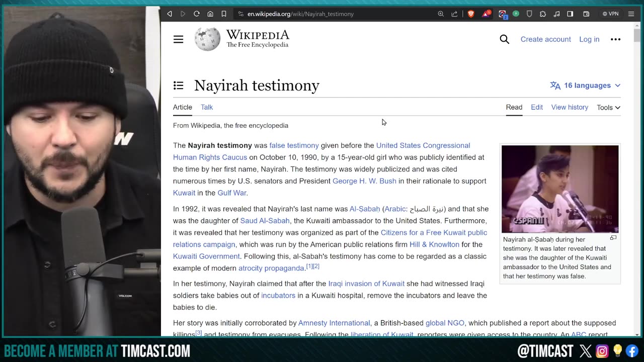Click the share icon in address bar
Screen dimensions: 644x362
click(x=454, y=14)
